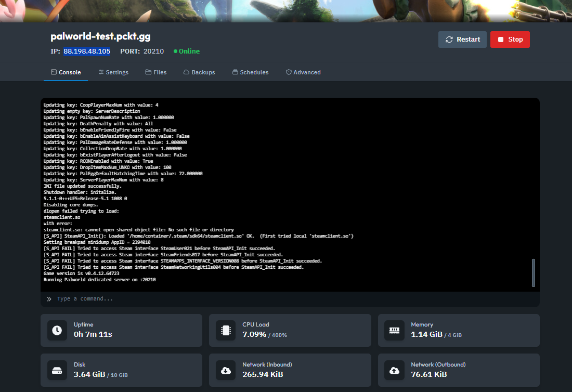572x392 pixels.
Task: Go to the Backups tab
Action: [199, 72]
